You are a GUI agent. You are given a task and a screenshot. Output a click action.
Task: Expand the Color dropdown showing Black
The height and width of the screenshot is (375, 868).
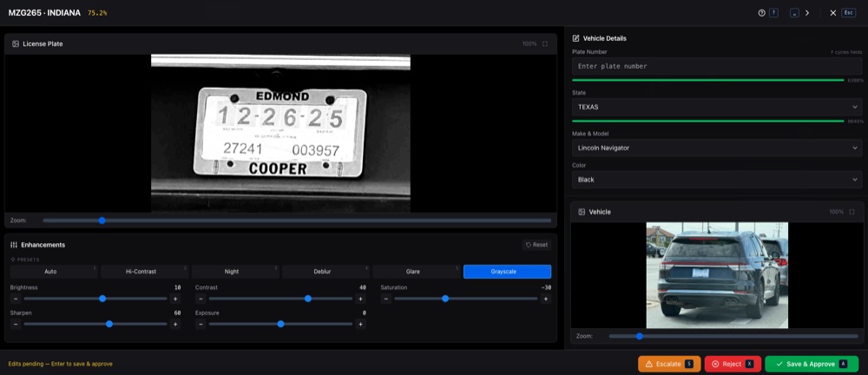coord(716,180)
